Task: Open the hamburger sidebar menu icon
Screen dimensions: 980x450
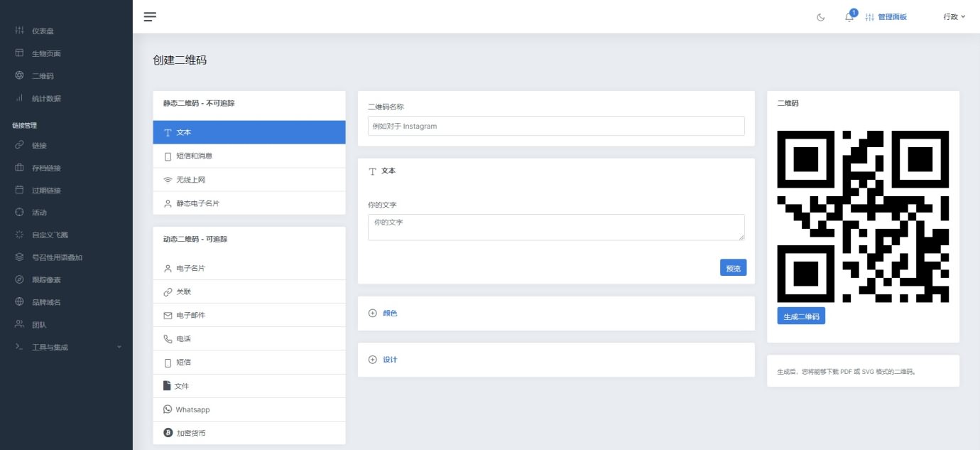Action: [150, 16]
